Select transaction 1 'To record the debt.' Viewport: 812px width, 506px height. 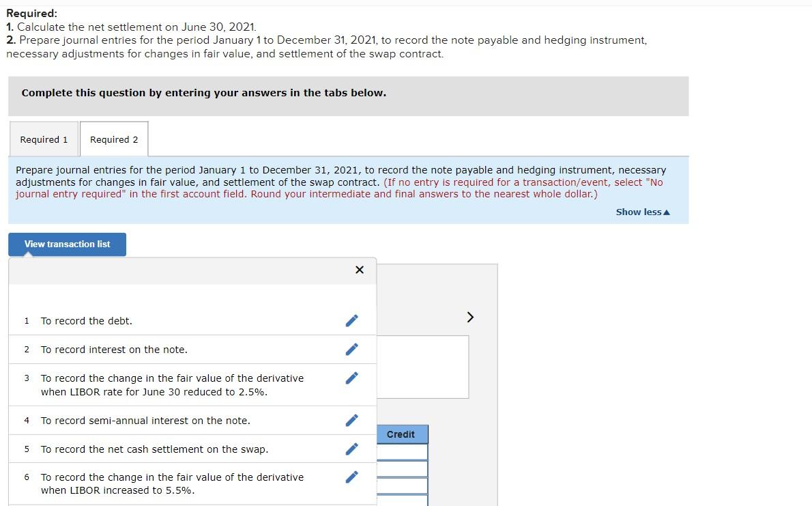192,321
